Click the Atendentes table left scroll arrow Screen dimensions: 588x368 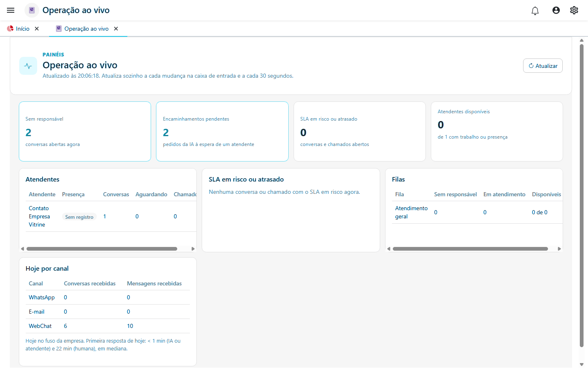click(22, 249)
